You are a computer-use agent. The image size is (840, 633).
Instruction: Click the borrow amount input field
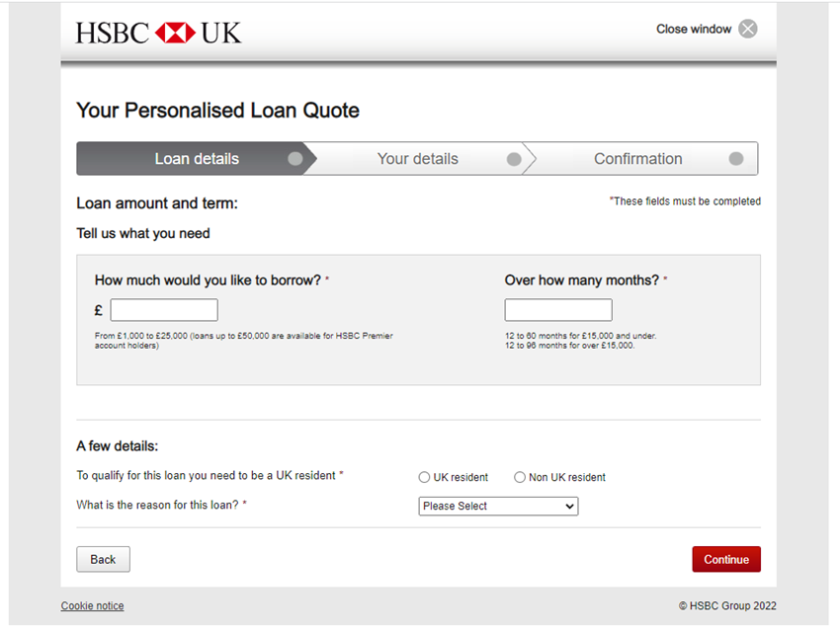163,309
